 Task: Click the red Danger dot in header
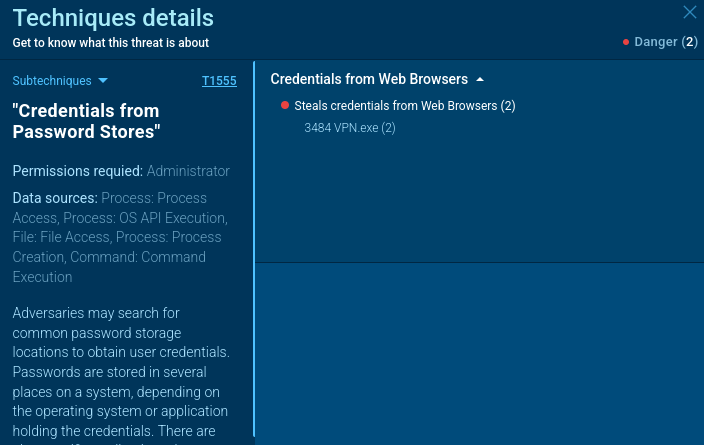point(626,42)
